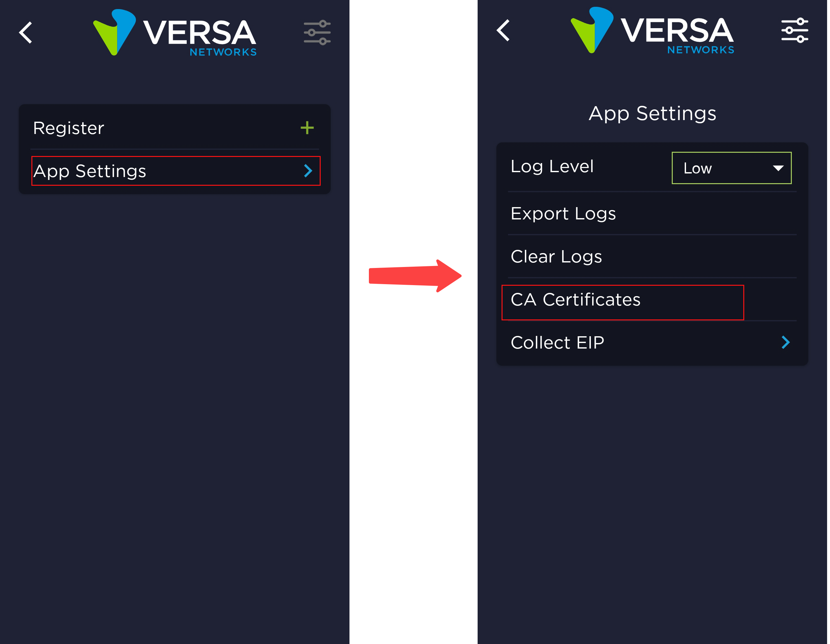Tap the back arrow on the App Settings screen
The height and width of the screenshot is (644, 830).
[504, 30]
